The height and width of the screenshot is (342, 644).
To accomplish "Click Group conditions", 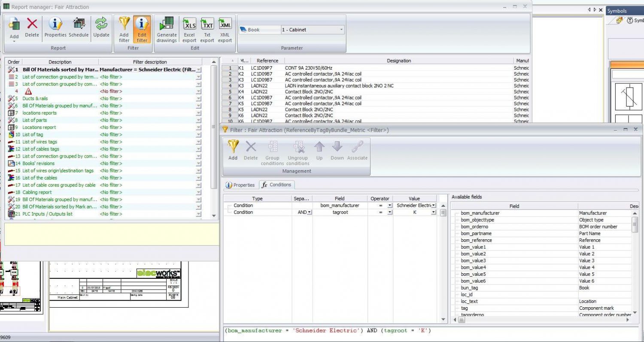I will (x=272, y=153).
